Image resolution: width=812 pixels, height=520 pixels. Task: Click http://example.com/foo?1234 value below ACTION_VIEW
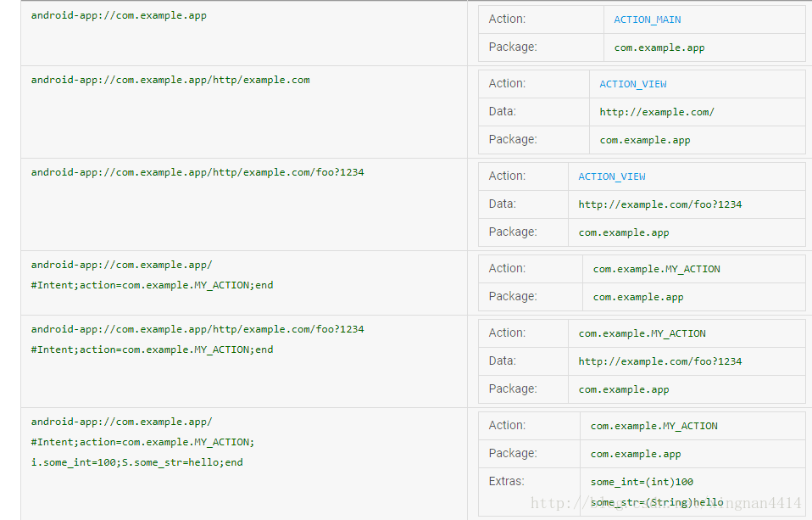tap(659, 204)
